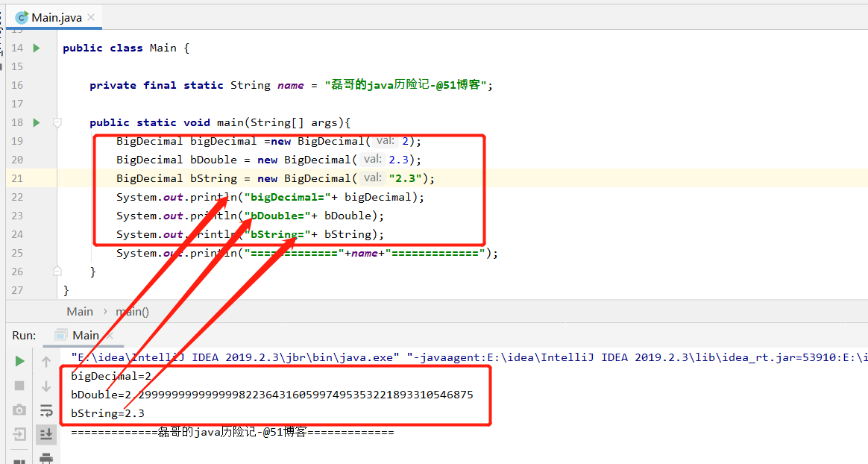Click console line with 磊哥的java历险记
Viewport: 868px width, 464px height.
[x=233, y=433]
